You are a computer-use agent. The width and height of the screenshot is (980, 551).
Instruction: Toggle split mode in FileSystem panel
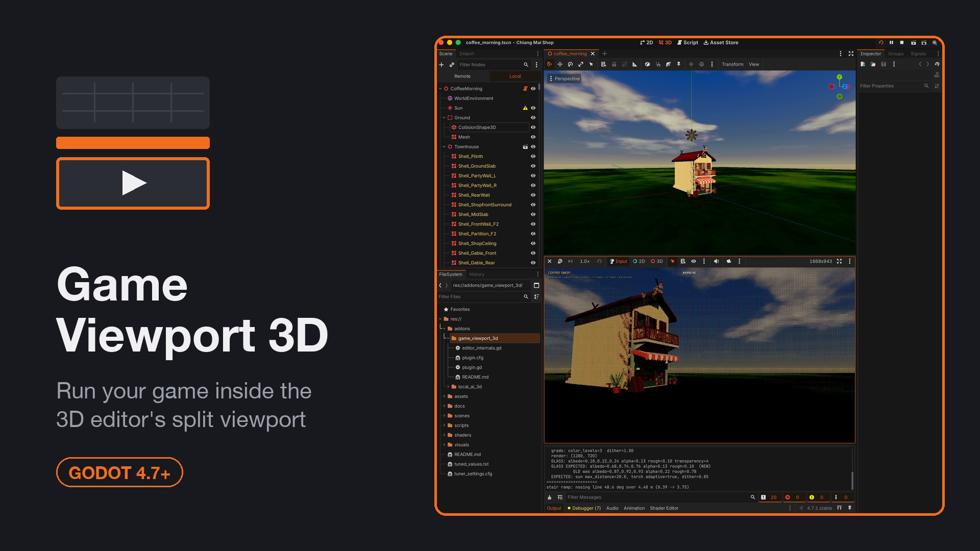[536, 286]
